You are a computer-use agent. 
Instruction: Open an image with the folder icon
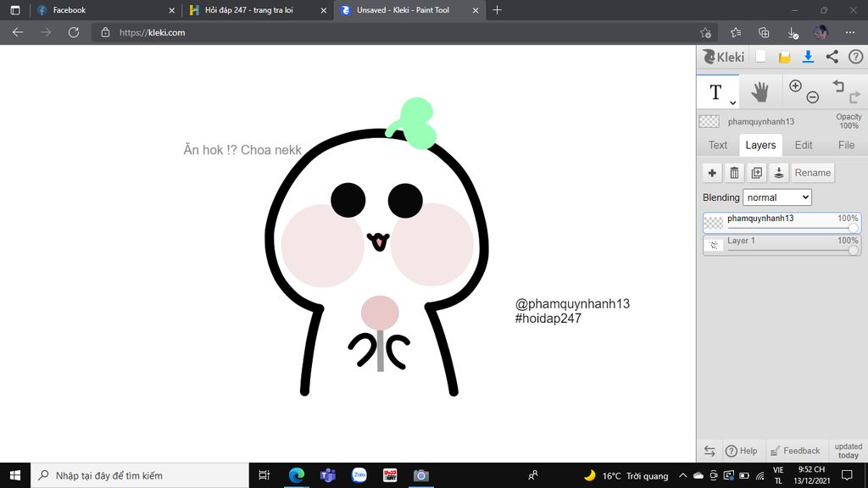point(784,57)
